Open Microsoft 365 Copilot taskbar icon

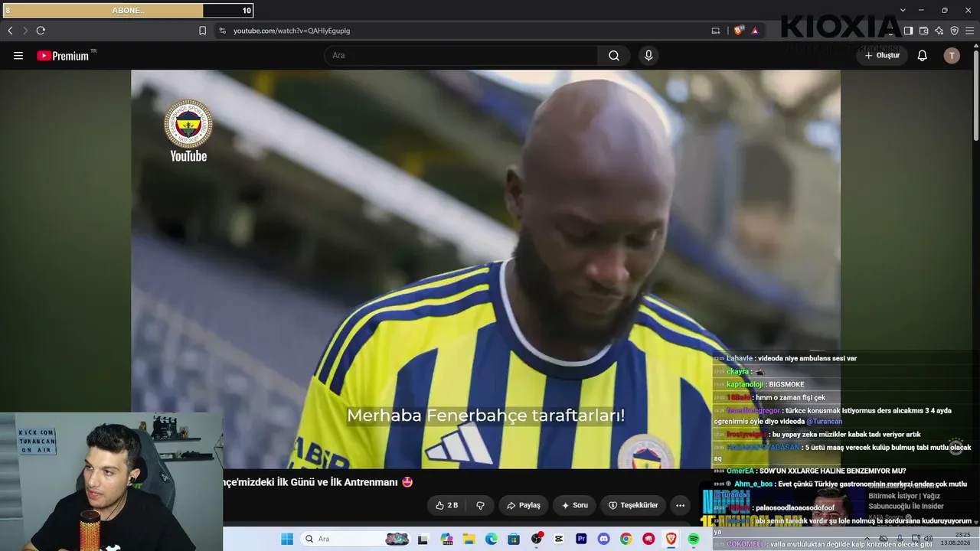446,539
